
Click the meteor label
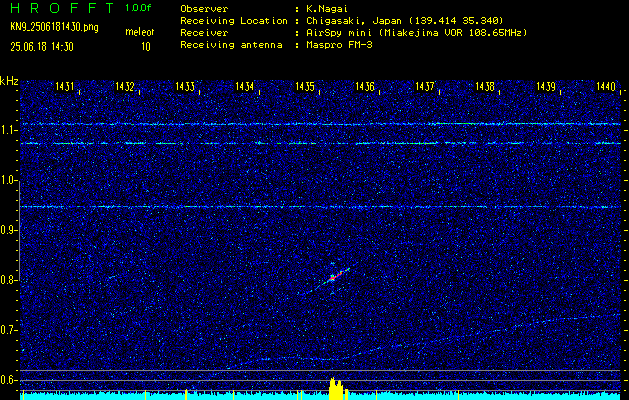click(140, 32)
